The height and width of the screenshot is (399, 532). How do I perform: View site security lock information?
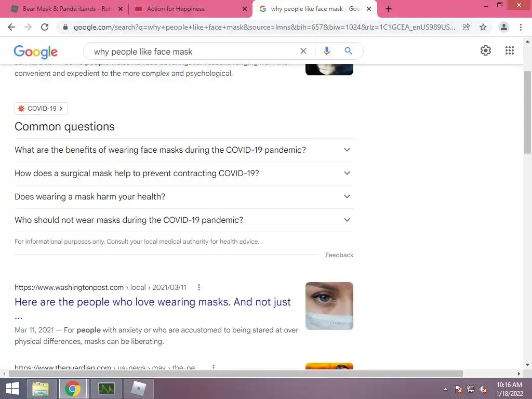tap(65, 27)
